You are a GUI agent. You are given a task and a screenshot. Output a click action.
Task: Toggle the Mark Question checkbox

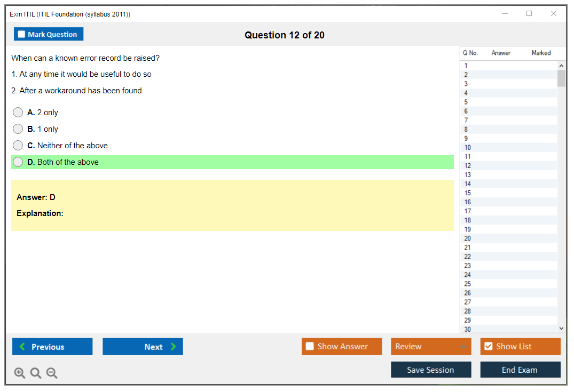[x=22, y=34]
